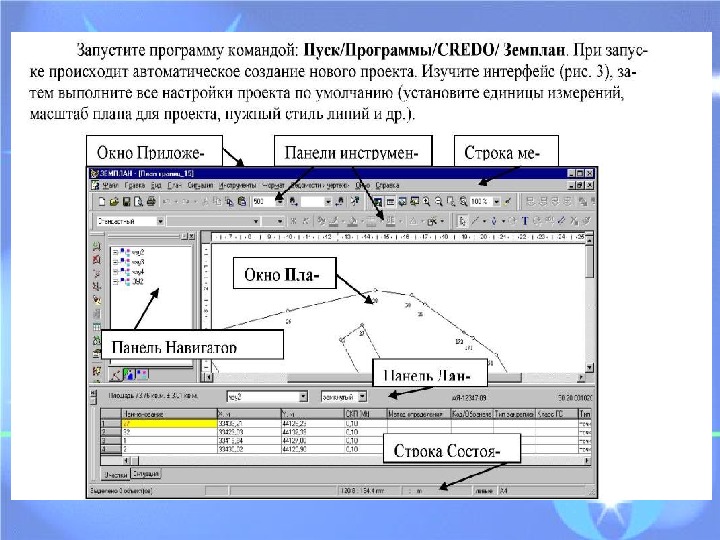Open the Правка menu
Viewport: 720px width, 540px height.
point(135,186)
